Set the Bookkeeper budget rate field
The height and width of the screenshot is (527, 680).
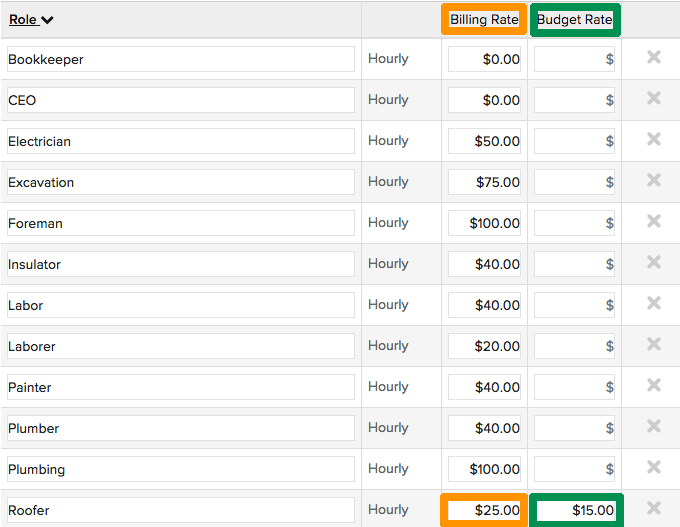(x=574, y=59)
